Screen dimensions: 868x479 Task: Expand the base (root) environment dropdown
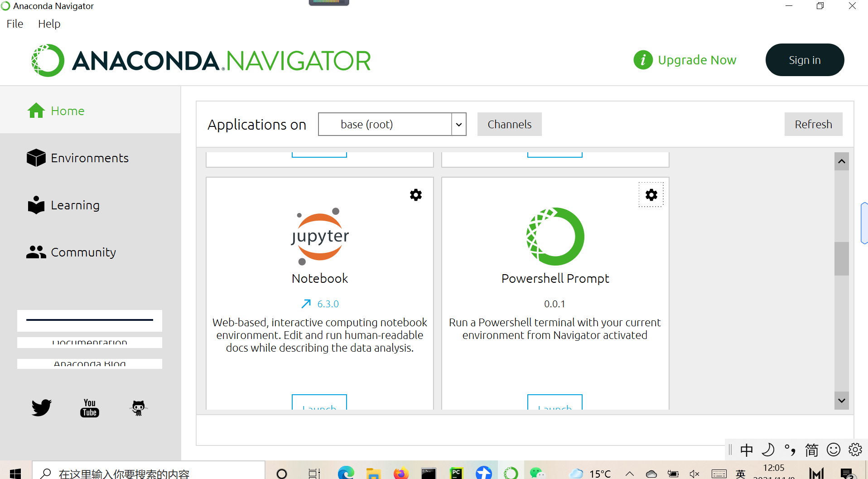392,124
